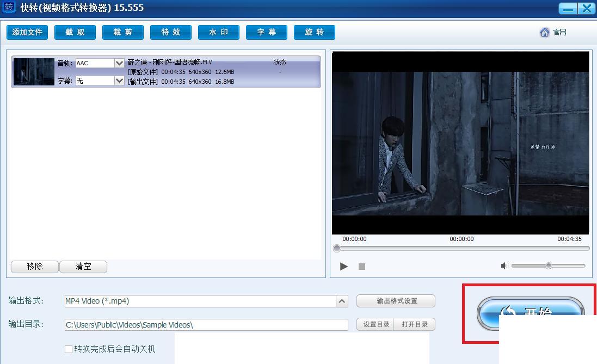Click the 添加文件 add file button

pos(27,32)
